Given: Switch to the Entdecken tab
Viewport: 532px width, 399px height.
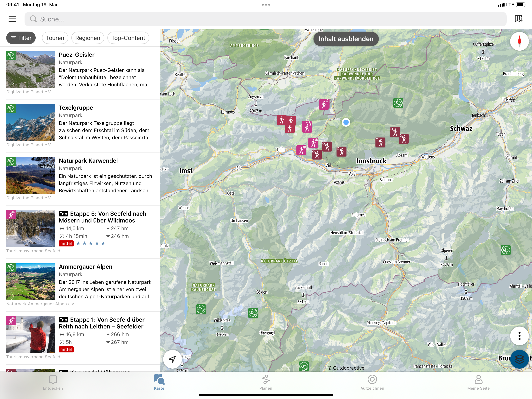Looking at the screenshot, I should pos(53,383).
